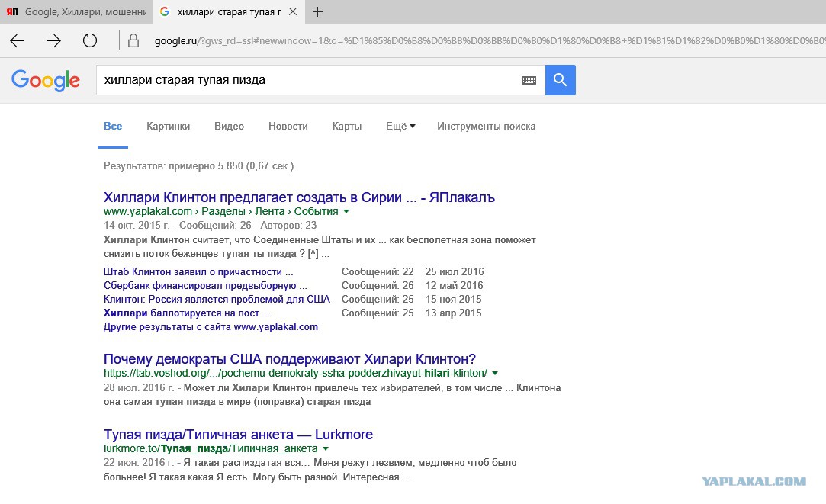The image size is (826, 504).
Task: Expand the arrow next to lurkmore.to URL
Action: click(x=326, y=448)
